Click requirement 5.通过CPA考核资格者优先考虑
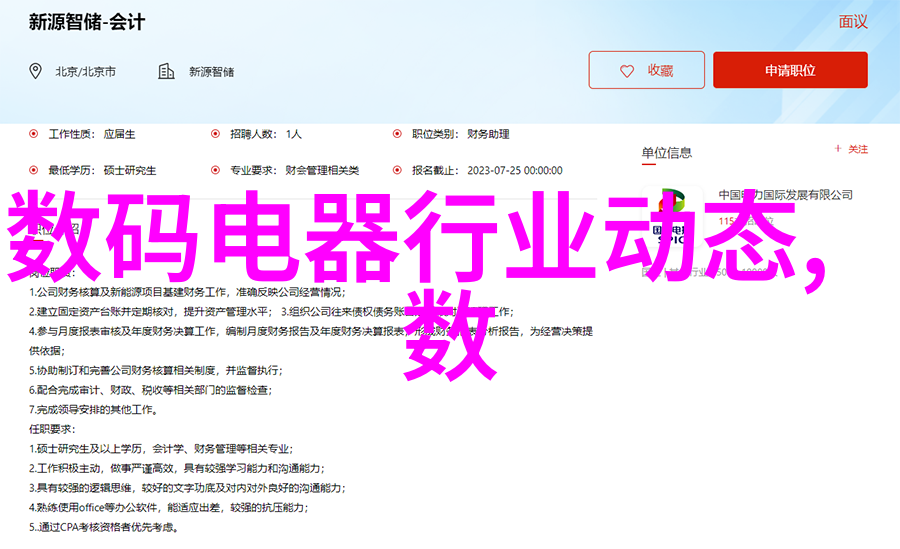900x549 pixels. 104,527
